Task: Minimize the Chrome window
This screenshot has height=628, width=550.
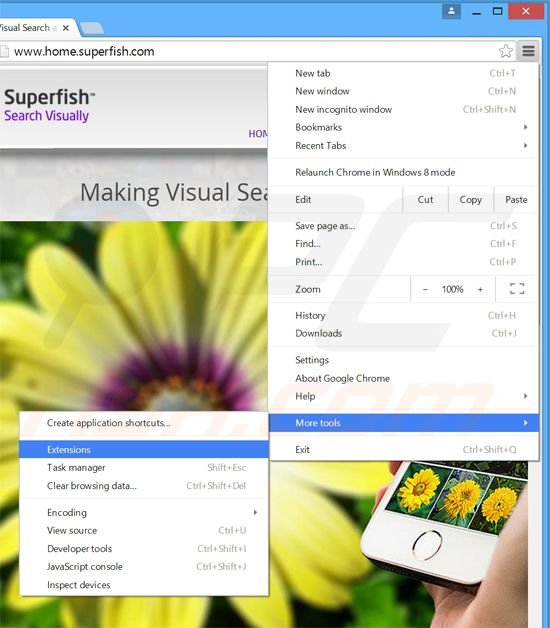Action: pyautogui.click(x=476, y=12)
